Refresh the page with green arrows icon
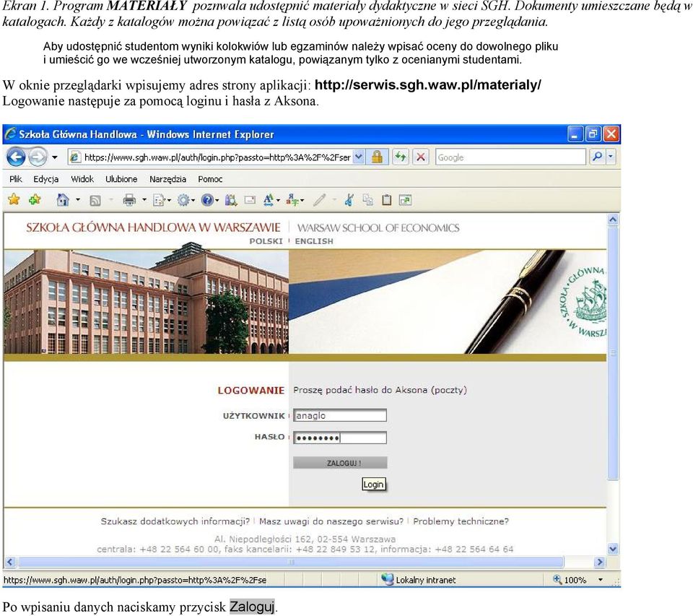693x616 pixels. [x=401, y=157]
